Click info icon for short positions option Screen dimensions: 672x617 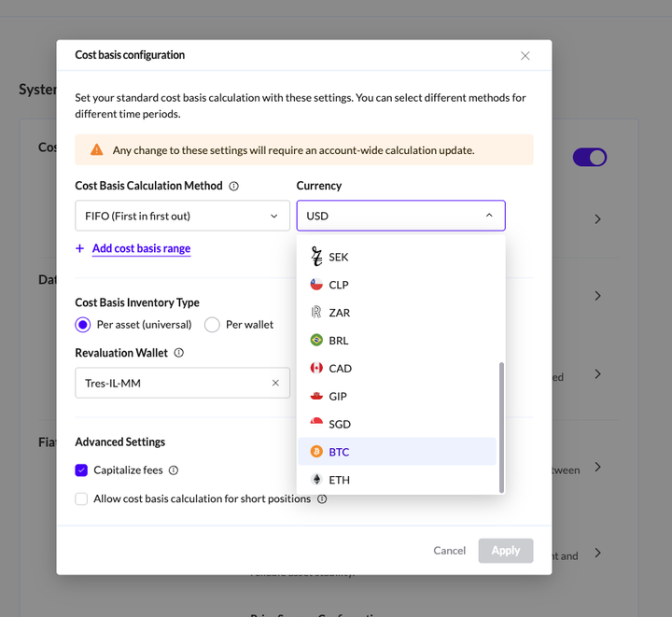322,498
